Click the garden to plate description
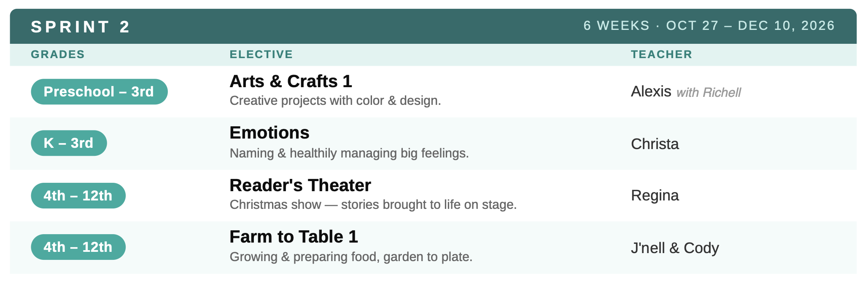 click(x=351, y=256)
